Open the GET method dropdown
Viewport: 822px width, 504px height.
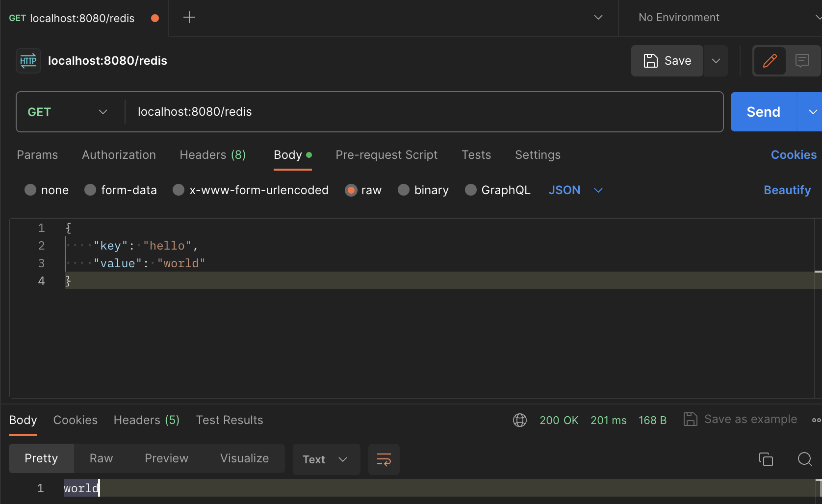68,112
